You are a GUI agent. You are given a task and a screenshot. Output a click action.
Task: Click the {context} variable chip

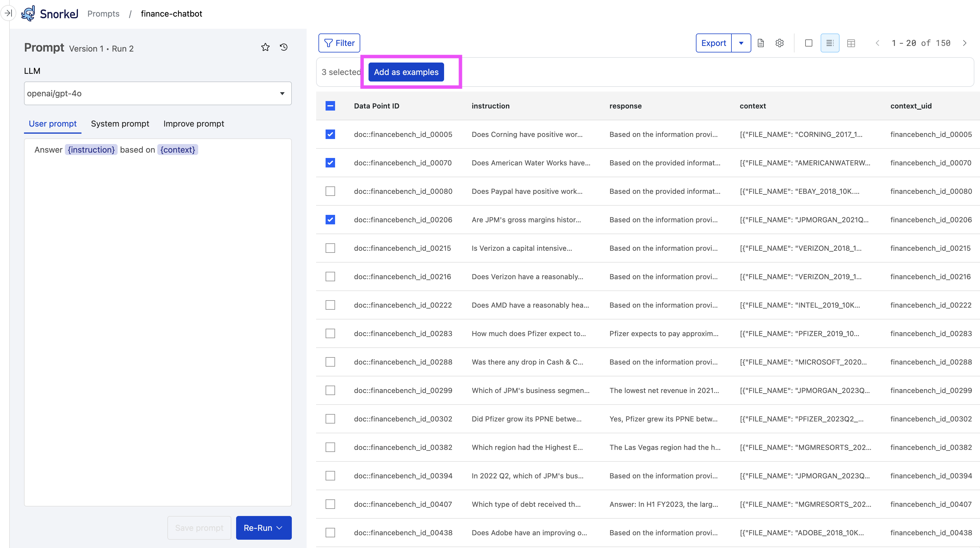pos(178,150)
